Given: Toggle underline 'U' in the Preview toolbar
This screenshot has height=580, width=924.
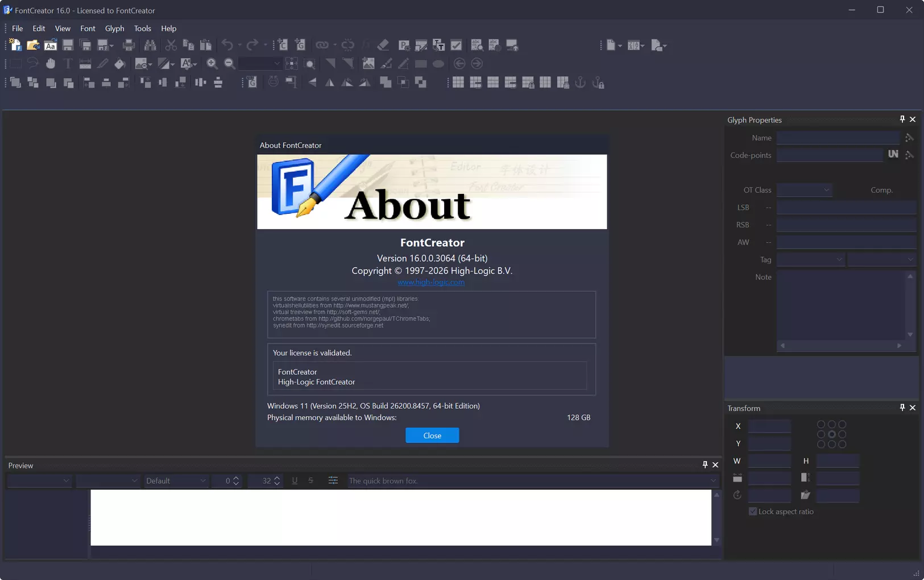Looking at the screenshot, I should click(295, 480).
